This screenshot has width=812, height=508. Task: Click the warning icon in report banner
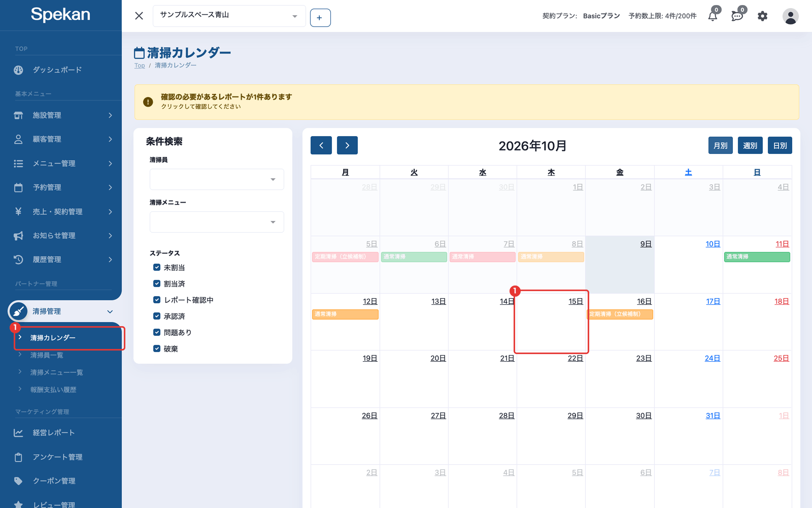(148, 102)
